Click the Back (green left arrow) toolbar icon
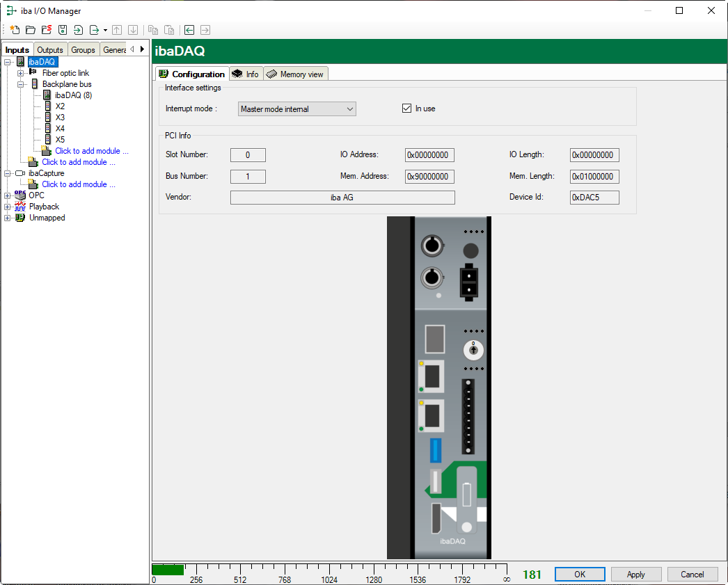This screenshot has height=585, width=728. click(189, 30)
